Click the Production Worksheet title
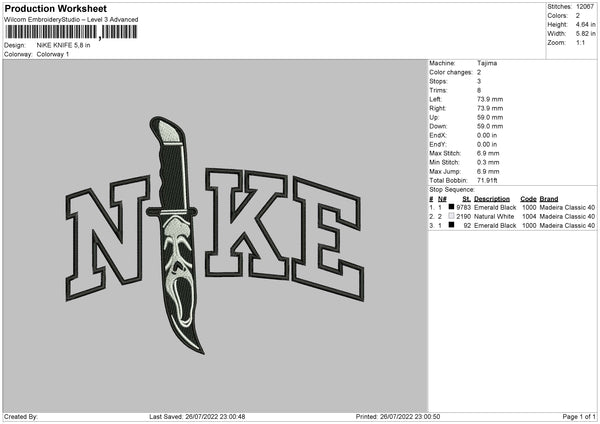This screenshot has height=424, width=600. 55,8
